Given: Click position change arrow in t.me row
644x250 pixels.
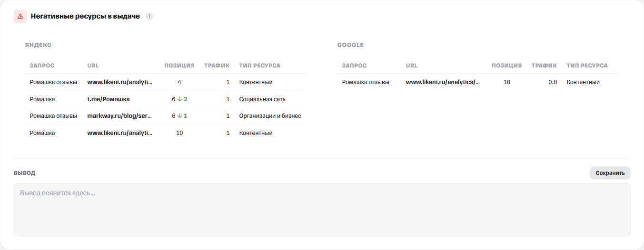Looking at the screenshot, I should pyautogui.click(x=180, y=99).
